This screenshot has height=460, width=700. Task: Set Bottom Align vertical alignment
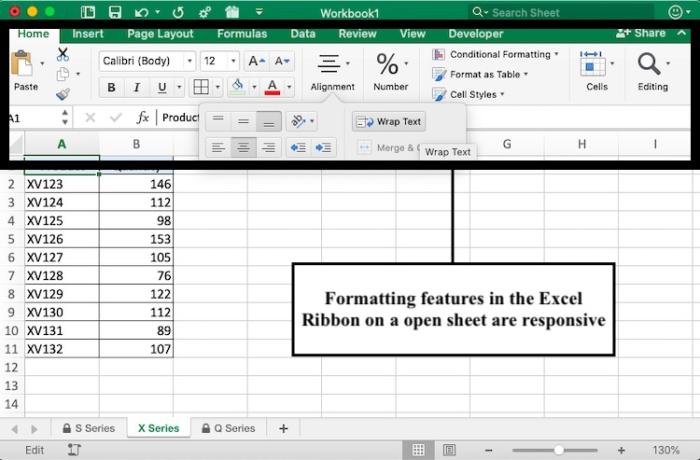269,121
